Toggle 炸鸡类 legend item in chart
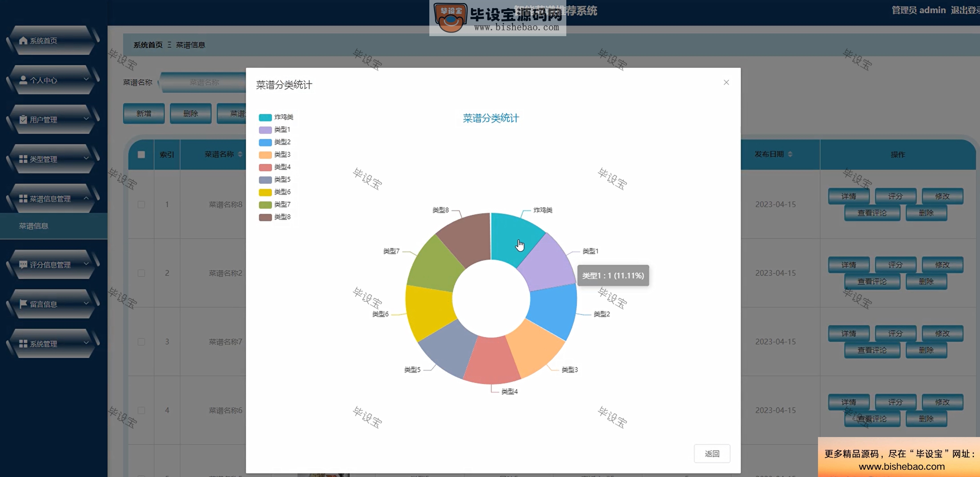Screen dimensions: 980x477 (276, 117)
